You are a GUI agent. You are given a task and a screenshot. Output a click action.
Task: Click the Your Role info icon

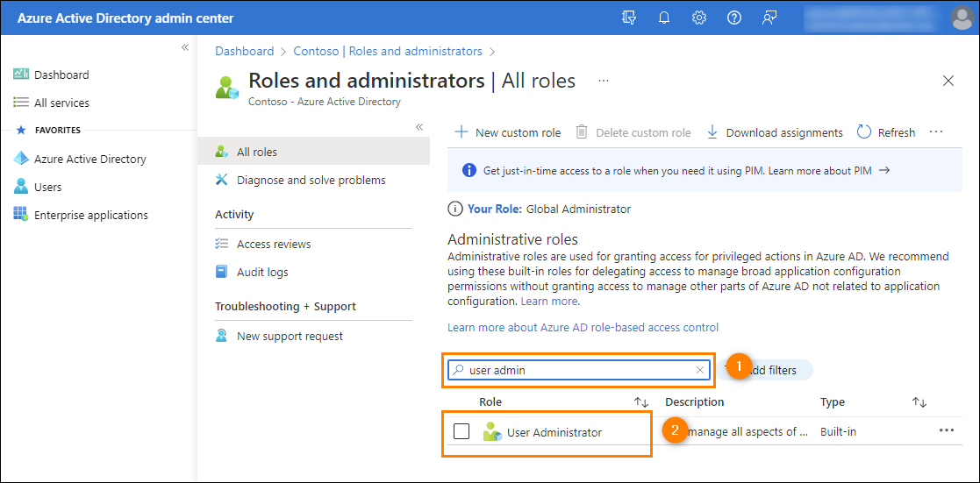pyautogui.click(x=454, y=210)
